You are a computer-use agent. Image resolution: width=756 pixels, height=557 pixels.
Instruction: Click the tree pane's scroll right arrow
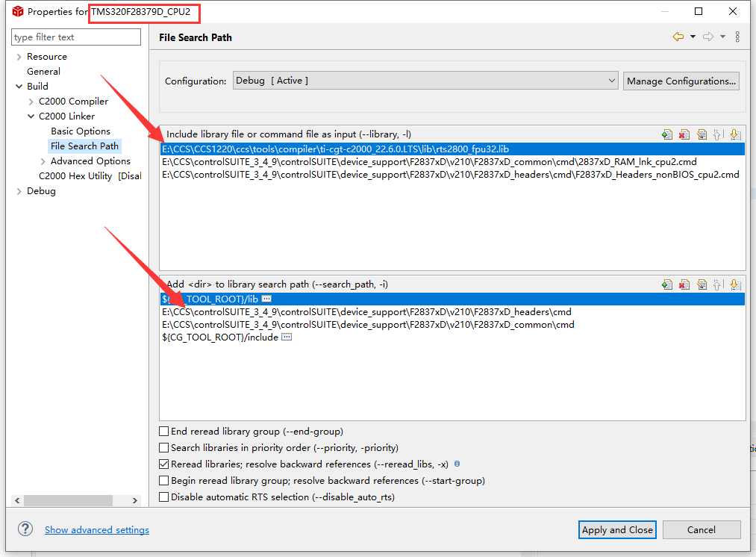pyautogui.click(x=135, y=500)
